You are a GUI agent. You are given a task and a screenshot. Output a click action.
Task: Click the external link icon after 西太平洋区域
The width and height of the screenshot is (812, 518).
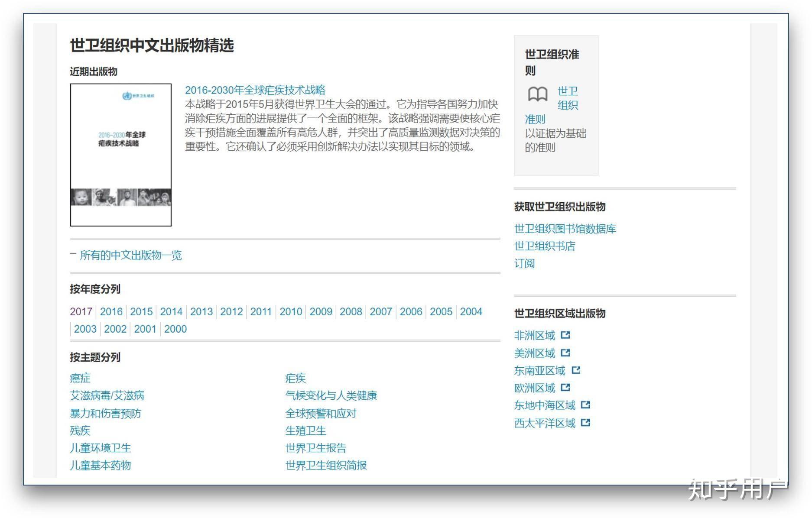pyautogui.click(x=585, y=423)
